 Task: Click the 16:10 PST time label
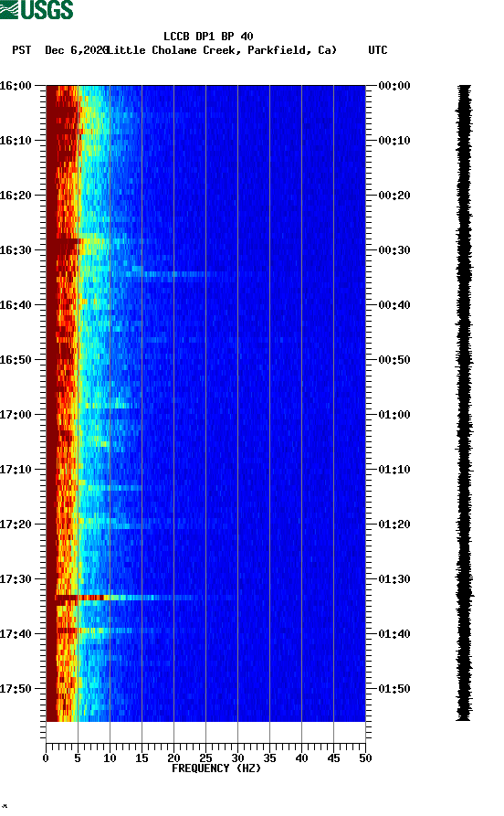(16, 141)
